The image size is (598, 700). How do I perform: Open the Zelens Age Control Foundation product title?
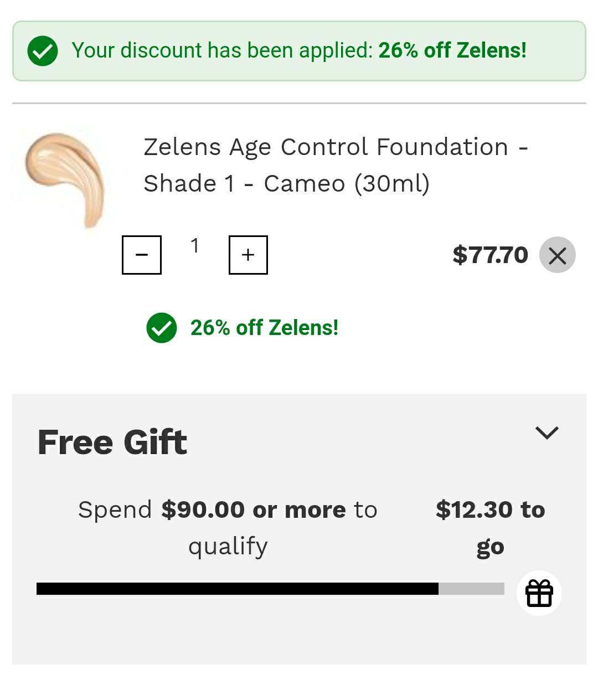tap(336, 165)
